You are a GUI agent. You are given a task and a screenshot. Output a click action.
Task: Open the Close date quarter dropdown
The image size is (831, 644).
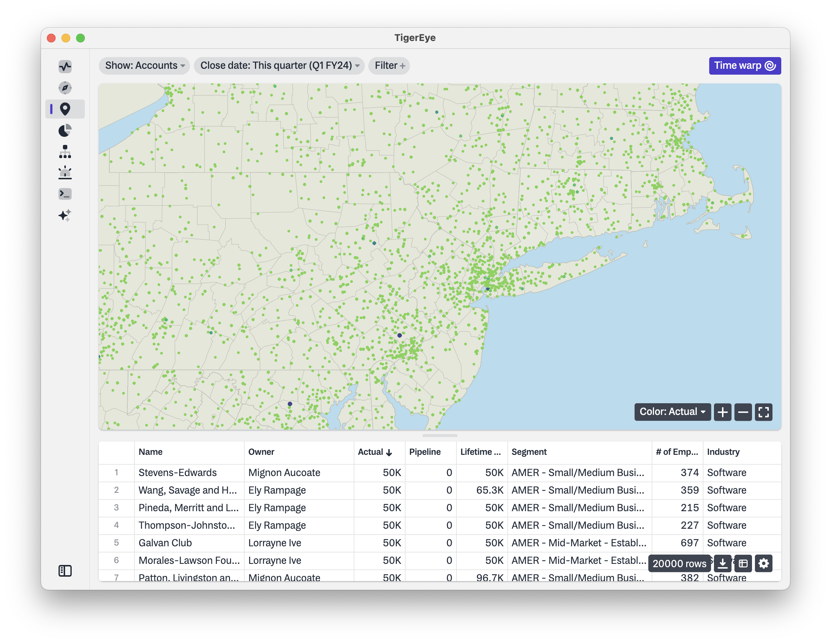pyautogui.click(x=279, y=66)
